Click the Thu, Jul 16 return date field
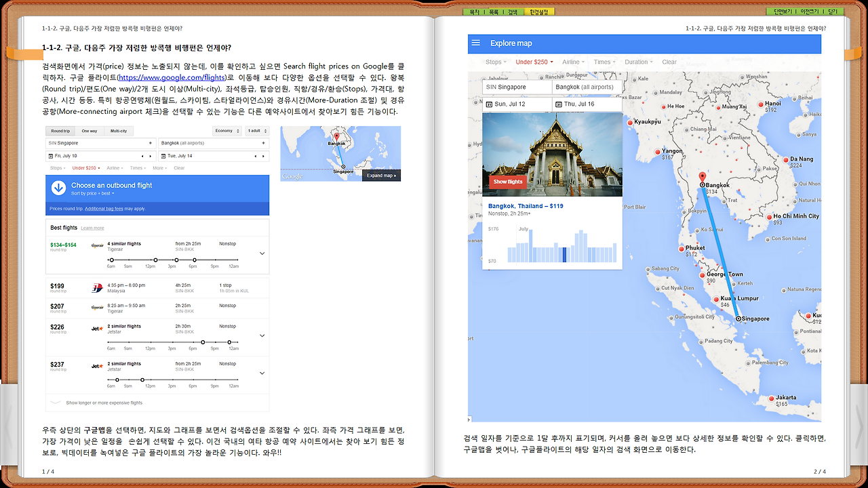Image resolution: width=868 pixels, height=488 pixels. pyautogui.click(x=587, y=104)
